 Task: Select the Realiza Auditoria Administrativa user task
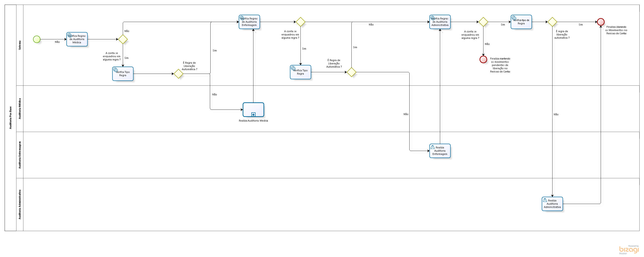click(552, 204)
